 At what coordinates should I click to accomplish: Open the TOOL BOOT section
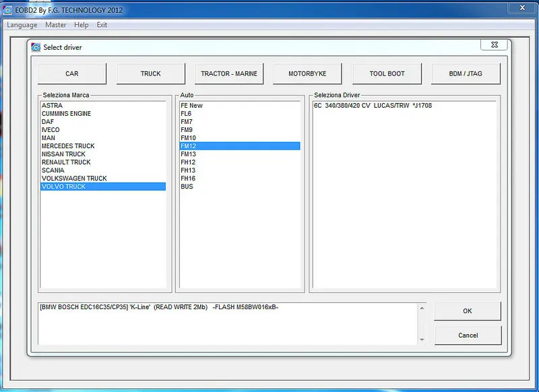[x=387, y=73]
